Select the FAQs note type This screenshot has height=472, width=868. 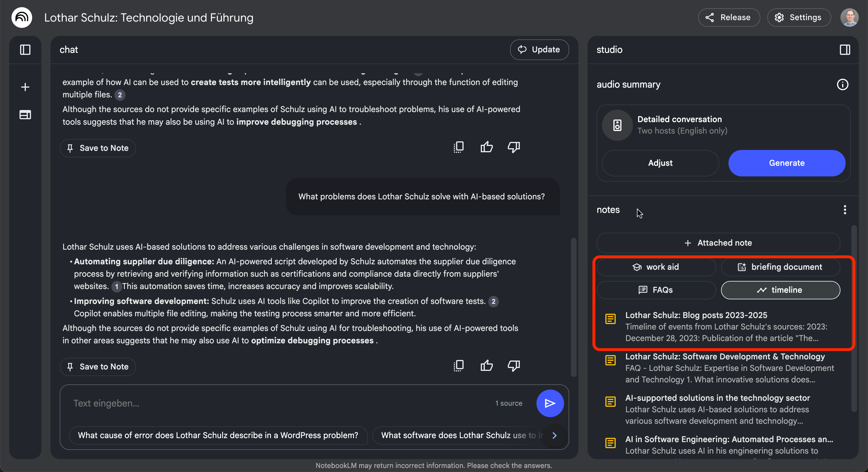(x=656, y=290)
